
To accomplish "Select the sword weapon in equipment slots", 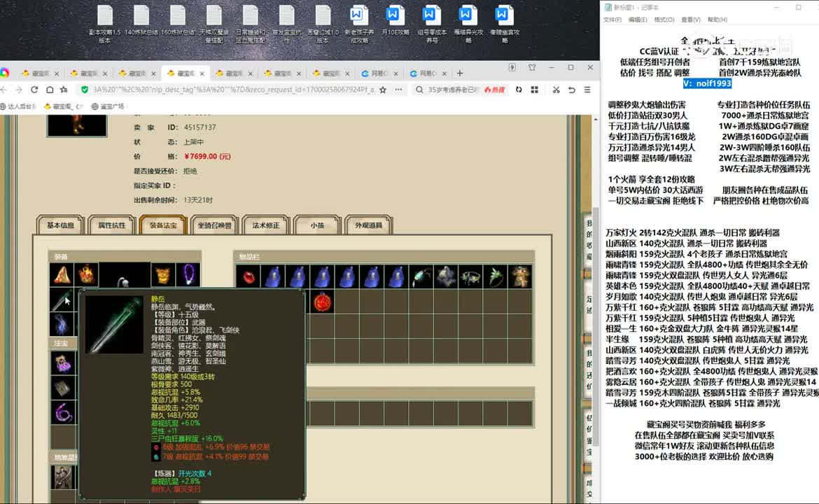I will point(62,300).
